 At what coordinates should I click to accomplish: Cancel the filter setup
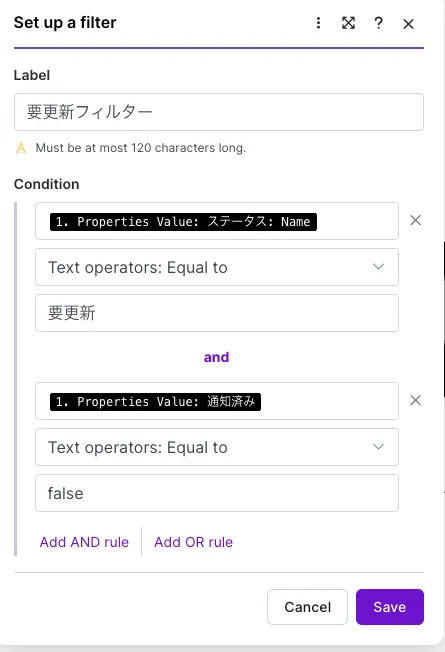pos(307,607)
